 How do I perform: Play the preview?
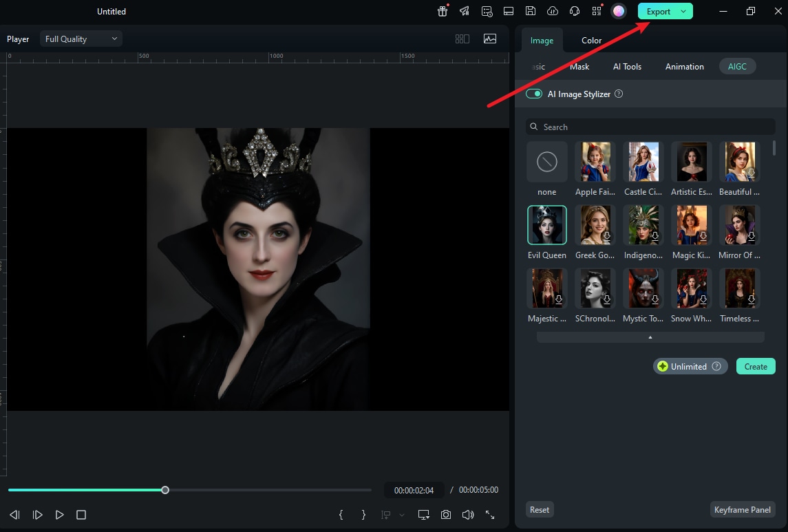pos(59,514)
